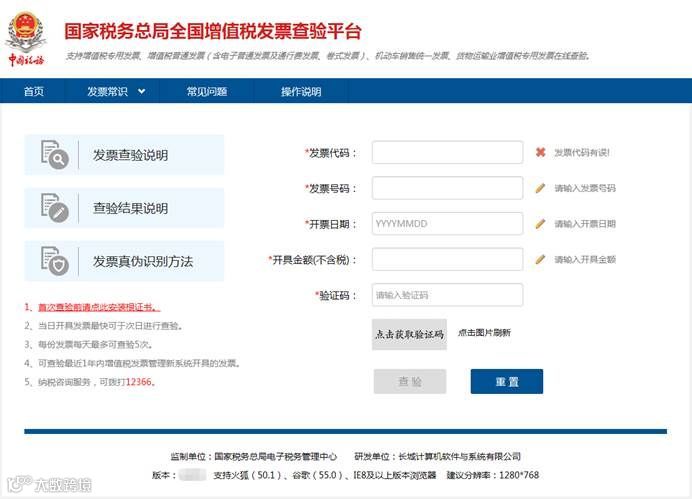The width and height of the screenshot is (692, 499).
Task: Click 点击获取验证码 captcha image
Action: (409, 334)
